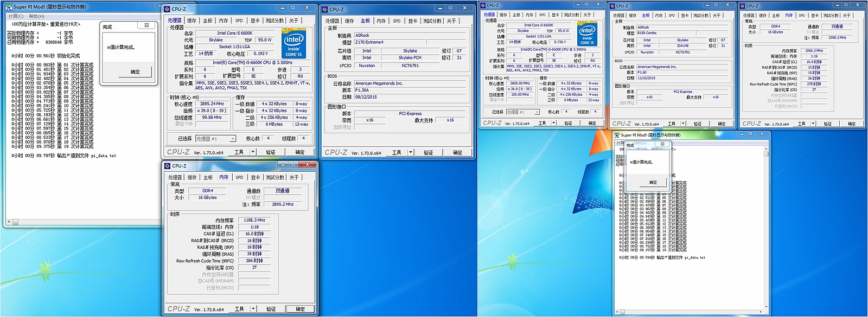Click 验证 button in 1066.2 MHz memory window
Image resolution: width=868 pixels, height=317 pixels.
(828, 124)
